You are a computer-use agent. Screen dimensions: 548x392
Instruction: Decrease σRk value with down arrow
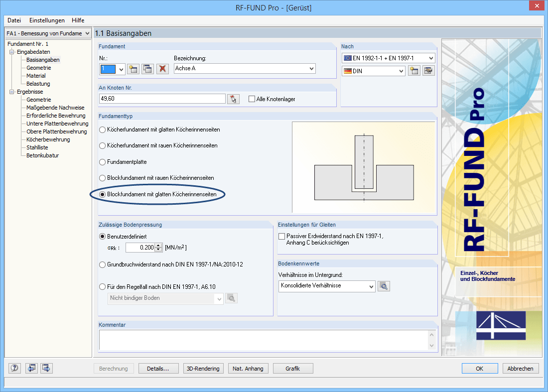pos(158,250)
